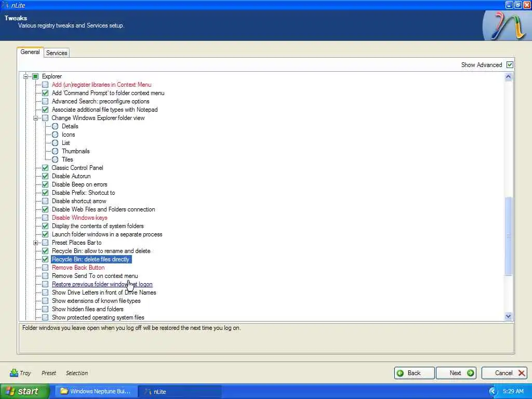Uncheck Disable Beep on errors
Viewport: 532px width, 399px height.
[x=45, y=184]
